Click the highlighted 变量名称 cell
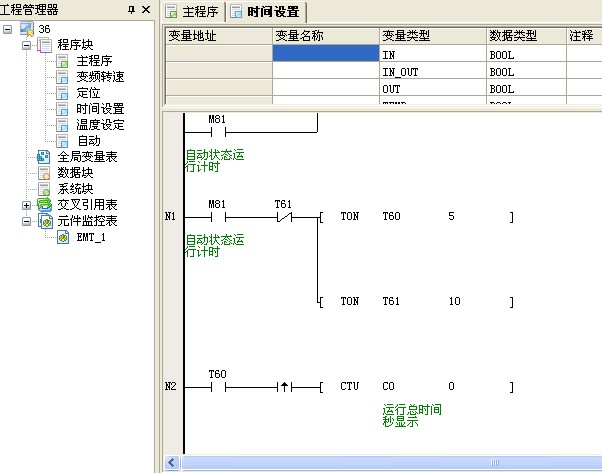The width and height of the screenshot is (602, 473). pyautogui.click(x=325, y=54)
